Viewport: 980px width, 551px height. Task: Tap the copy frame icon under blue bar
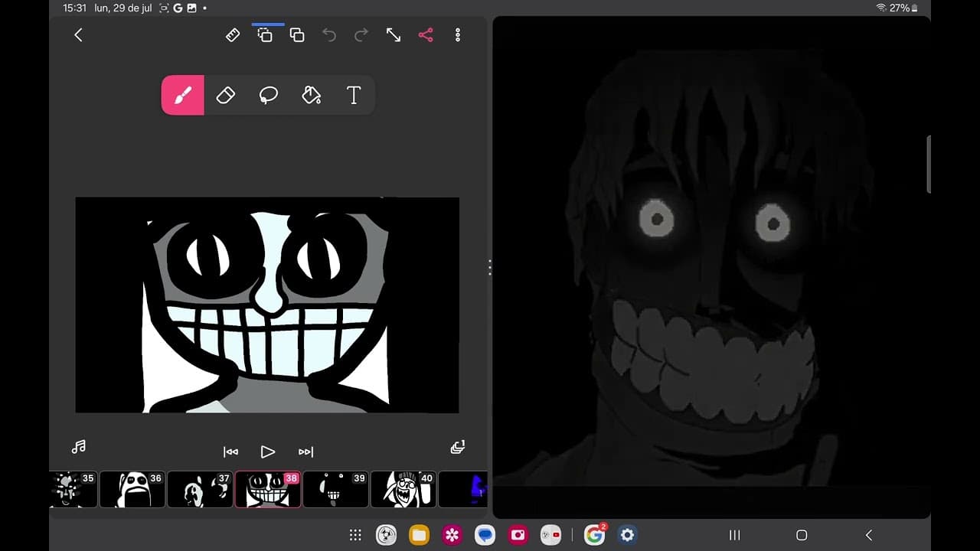pos(265,35)
